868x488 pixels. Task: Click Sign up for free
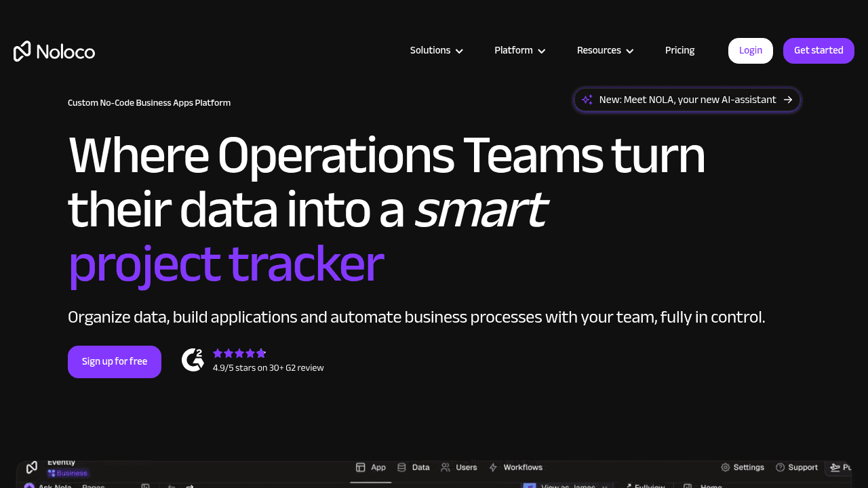coord(115,362)
